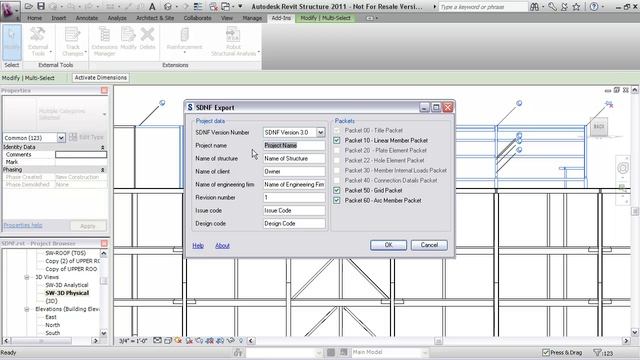
Task: Click the Activate Dimensions button
Action: click(x=100, y=78)
